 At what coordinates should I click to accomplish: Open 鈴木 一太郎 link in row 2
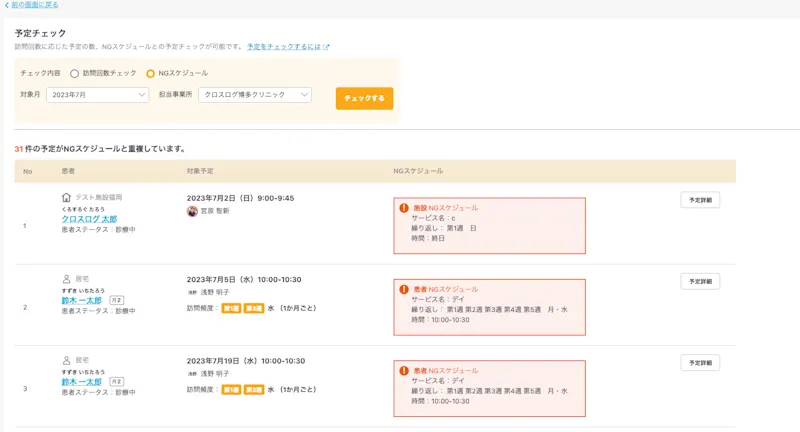tap(82, 300)
